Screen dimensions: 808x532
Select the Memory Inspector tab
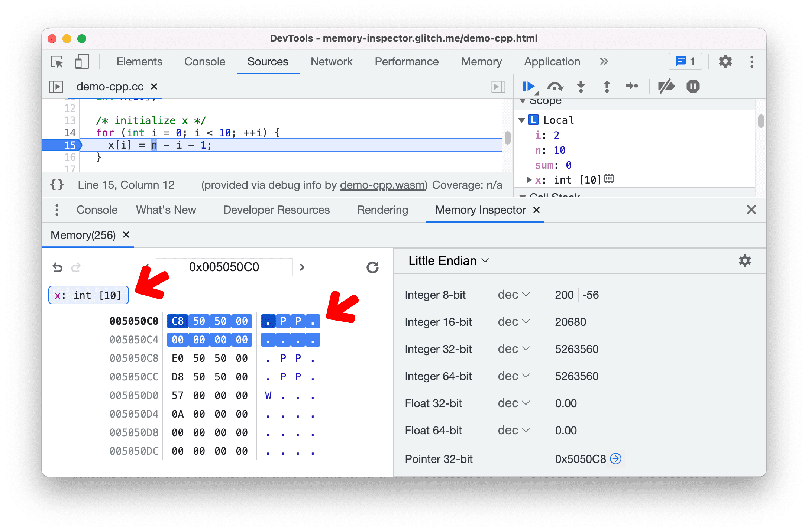478,210
